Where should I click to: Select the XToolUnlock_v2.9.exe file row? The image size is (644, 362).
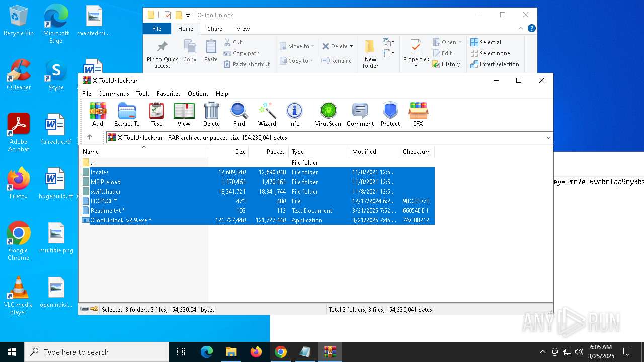tap(257, 220)
